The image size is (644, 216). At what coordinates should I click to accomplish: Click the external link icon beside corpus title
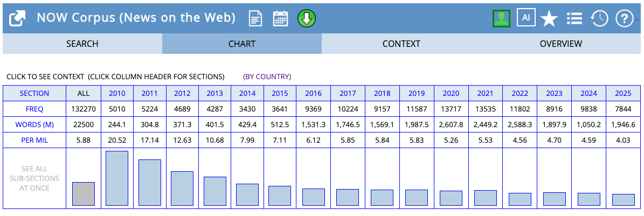18,18
